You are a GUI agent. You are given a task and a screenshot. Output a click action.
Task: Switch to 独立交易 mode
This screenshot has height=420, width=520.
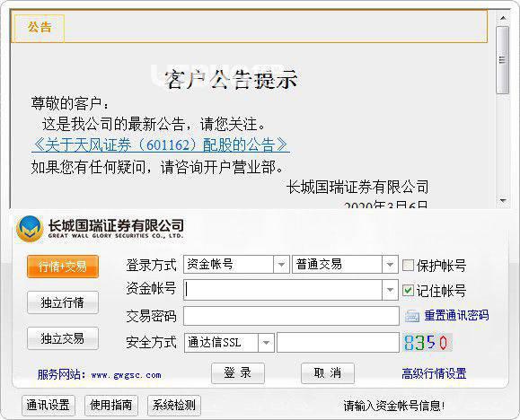point(63,338)
